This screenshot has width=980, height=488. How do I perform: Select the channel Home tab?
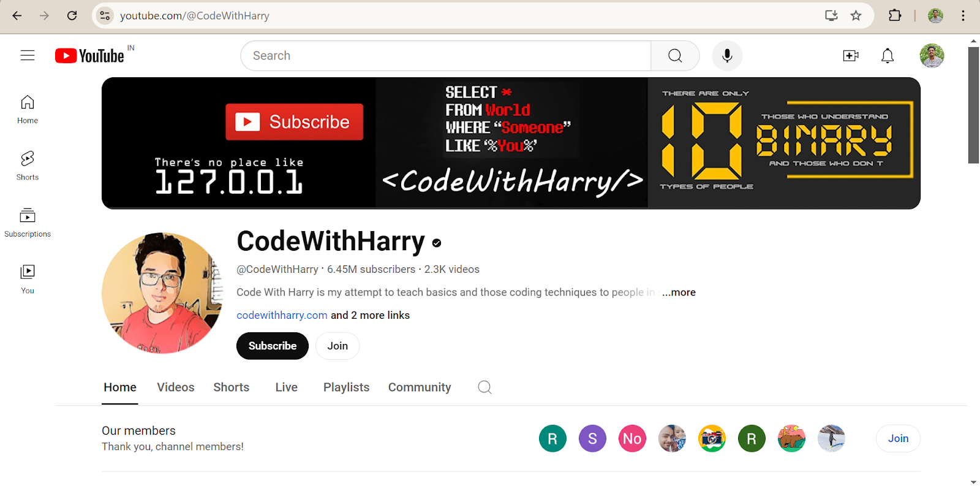[120, 387]
